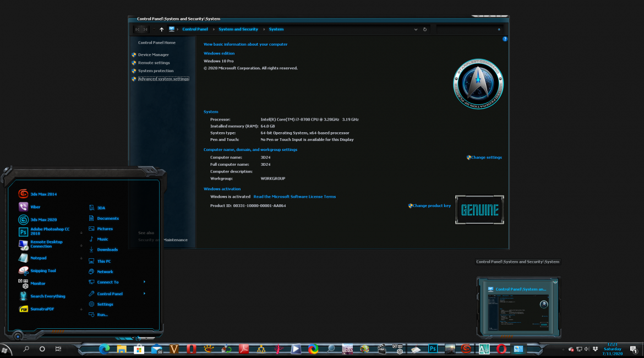Expand the SumatraPDF jump list arrow
The height and width of the screenshot is (358, 644).
point(81,309)
